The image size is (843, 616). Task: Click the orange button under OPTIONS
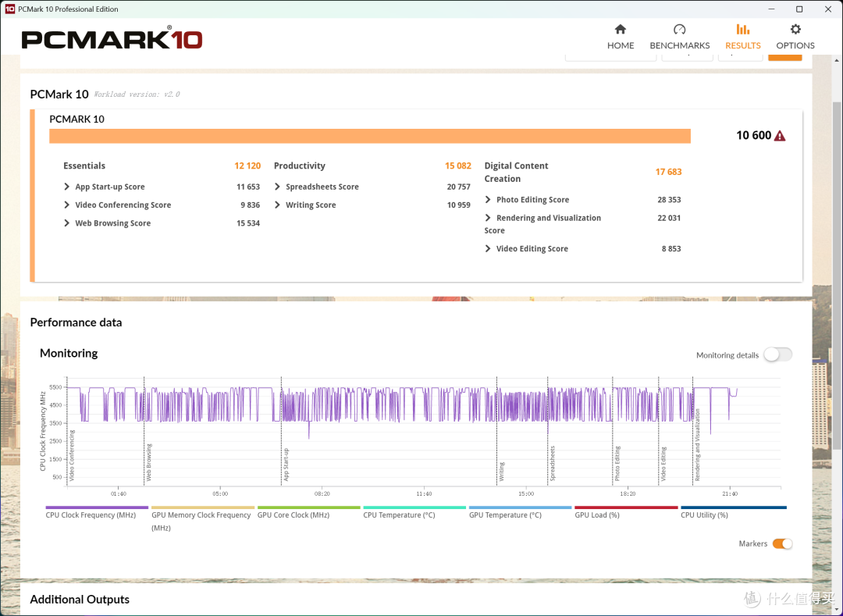(785, 57)
